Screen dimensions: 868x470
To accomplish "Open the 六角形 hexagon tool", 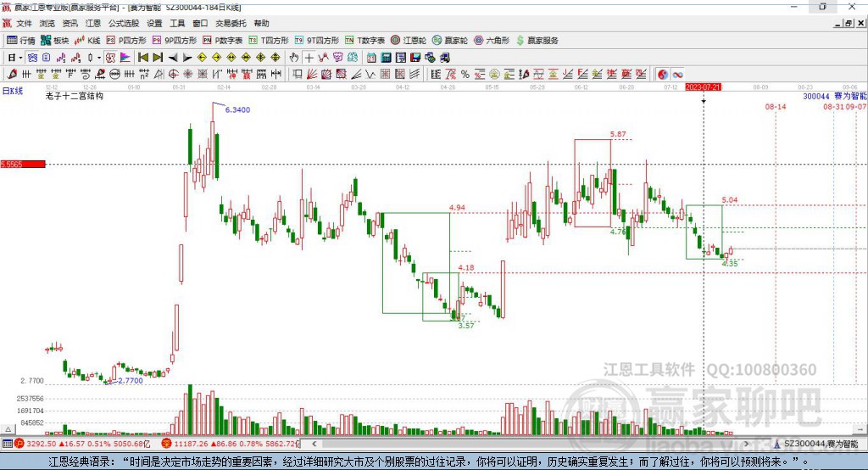I will [x=492, y=41].
